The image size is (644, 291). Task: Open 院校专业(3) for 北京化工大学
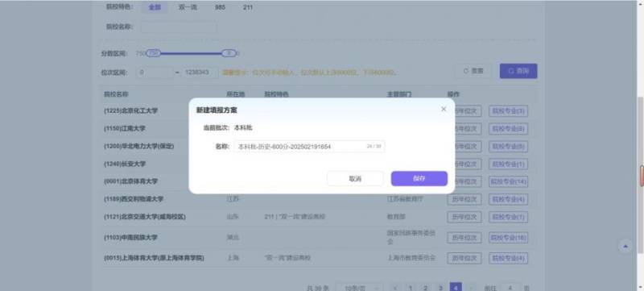(508, 111)
